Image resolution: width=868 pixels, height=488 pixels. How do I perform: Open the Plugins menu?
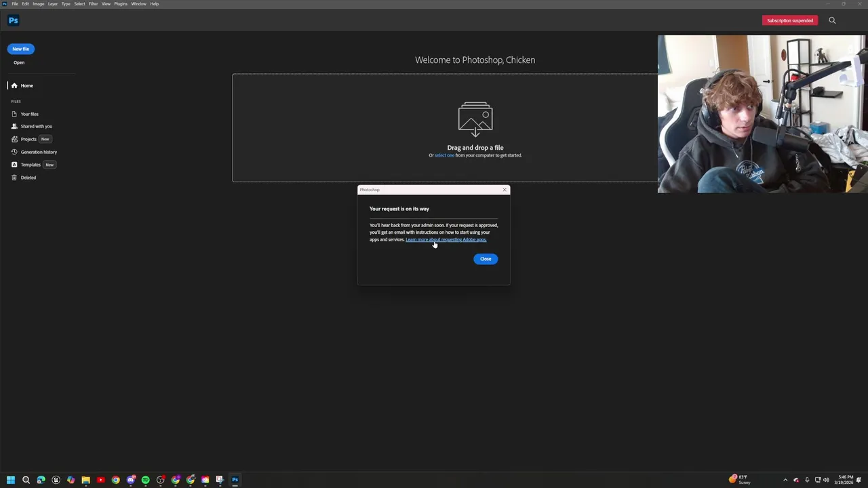pyautogui.click(x=121, y=4)
